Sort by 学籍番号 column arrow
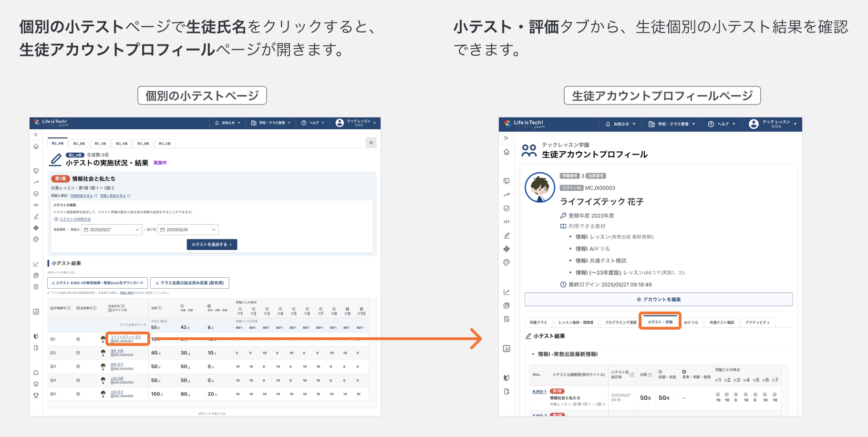 click(x=69, y=308)
